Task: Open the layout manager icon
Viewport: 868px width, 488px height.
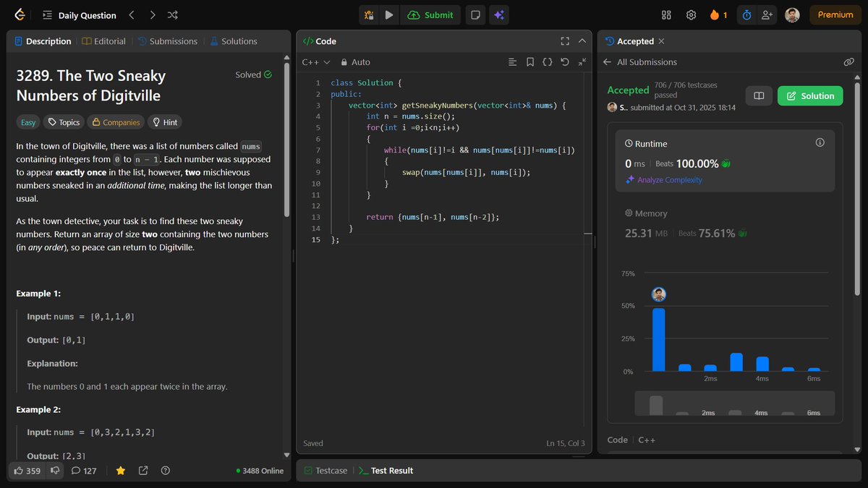Action: pos(667,14)
